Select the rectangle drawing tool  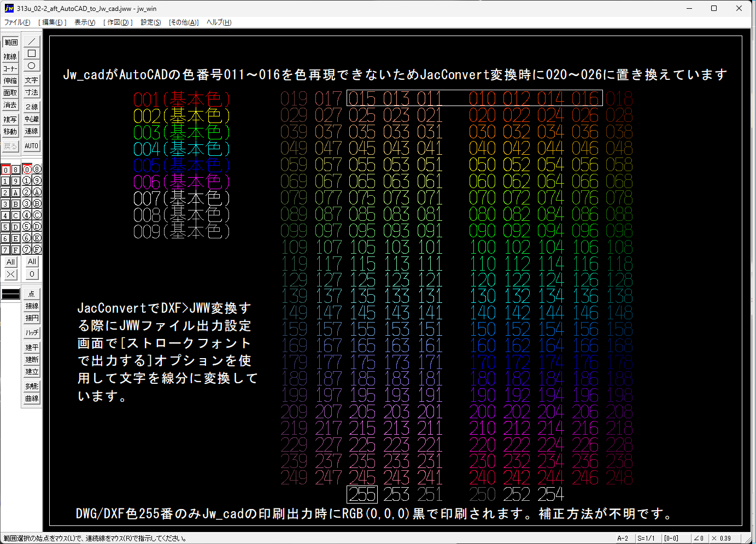coord(32,54)
